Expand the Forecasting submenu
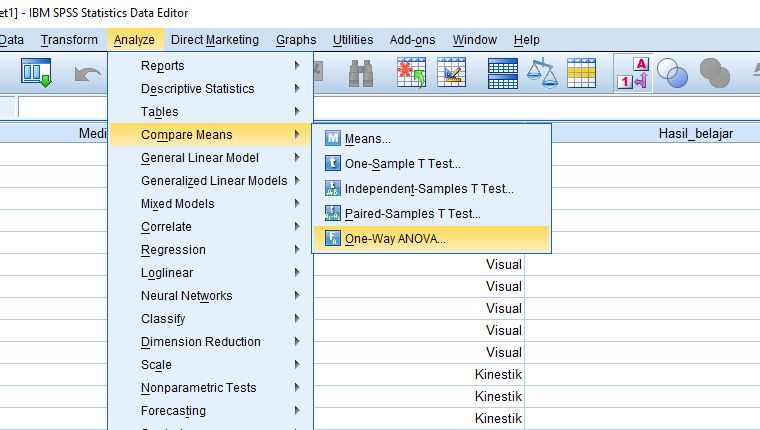760x430 pixels. [x=210, y=411]
